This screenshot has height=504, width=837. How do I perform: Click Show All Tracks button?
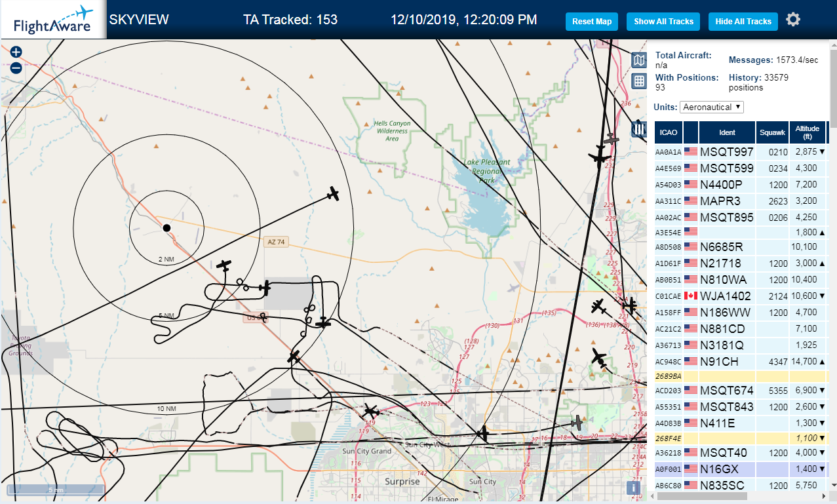(x=663, y=22)
